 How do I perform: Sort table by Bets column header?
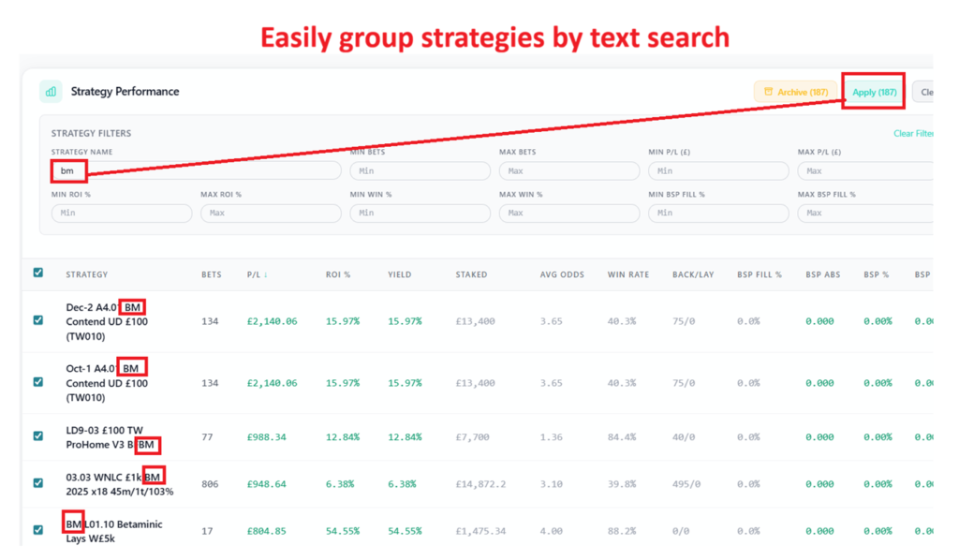tap(211, 274)
